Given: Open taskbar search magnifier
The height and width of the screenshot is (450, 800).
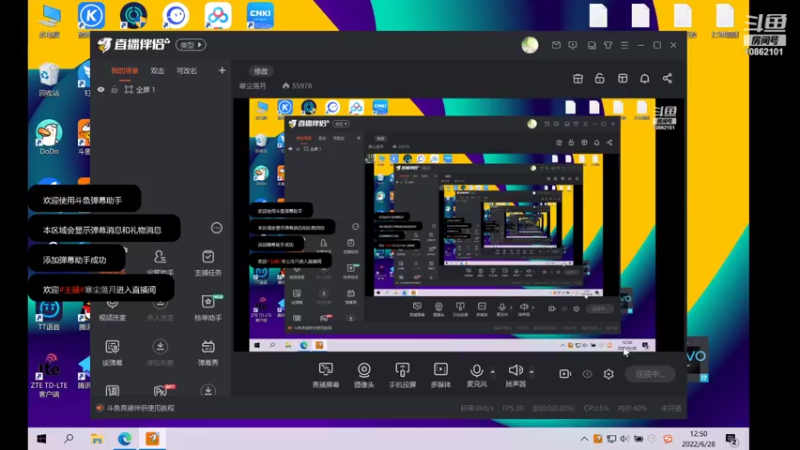Looking at the screenshot, I should tap(69, 439).
